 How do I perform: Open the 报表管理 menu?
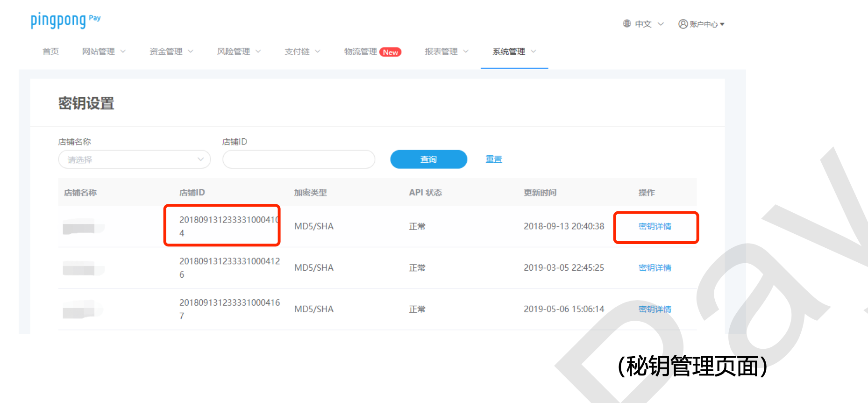pos(446,51)
